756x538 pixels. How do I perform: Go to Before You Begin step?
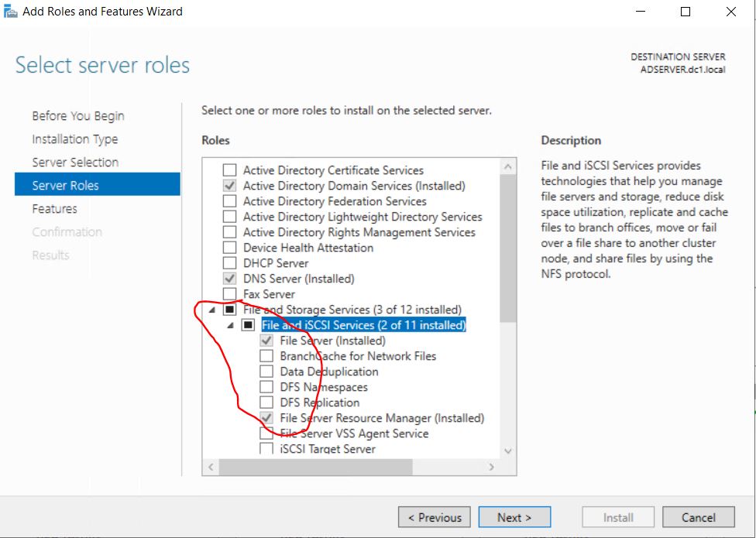point(78,116)
